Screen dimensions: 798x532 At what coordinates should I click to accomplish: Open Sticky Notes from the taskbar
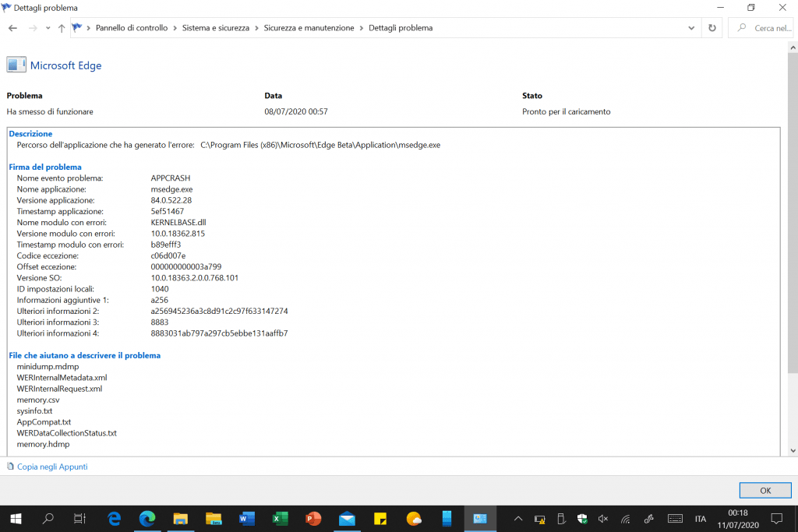tap(381, 519)
